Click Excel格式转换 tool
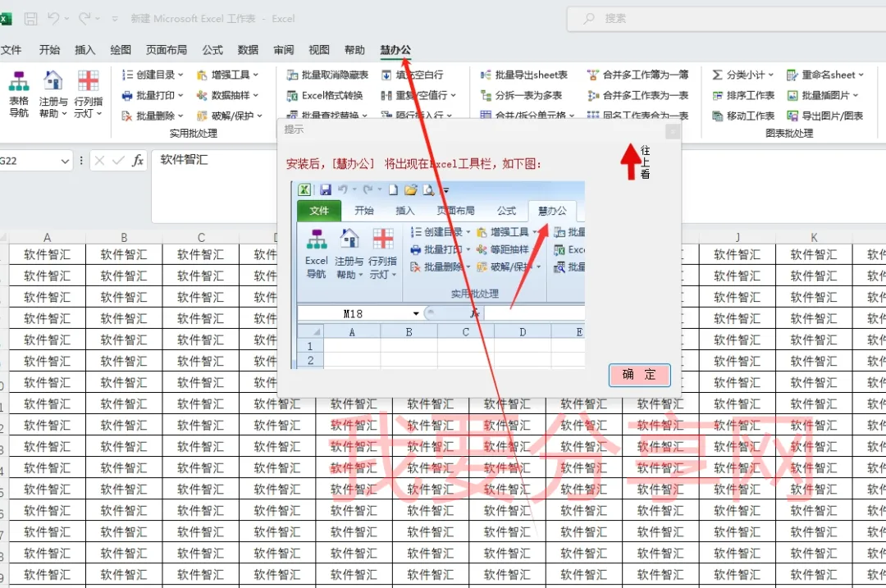Image resolution: width=886 pixels, height=588 pixels. point(324,95)
